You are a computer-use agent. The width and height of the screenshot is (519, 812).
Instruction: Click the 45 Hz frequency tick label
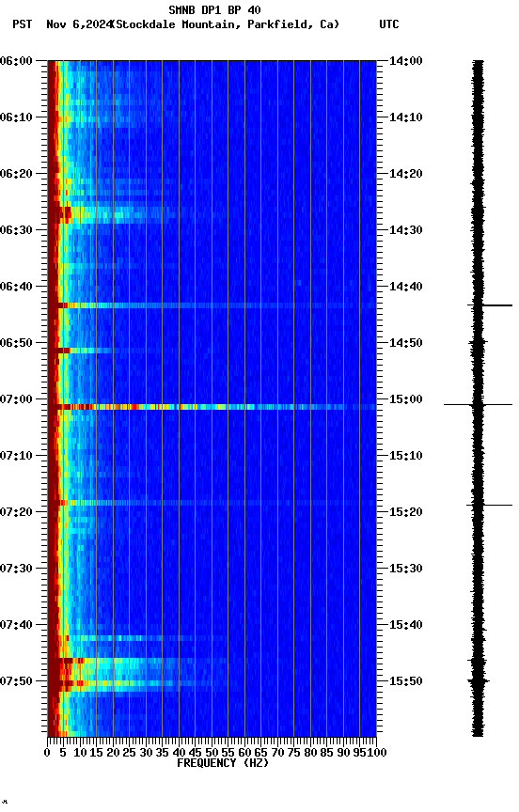196,753
